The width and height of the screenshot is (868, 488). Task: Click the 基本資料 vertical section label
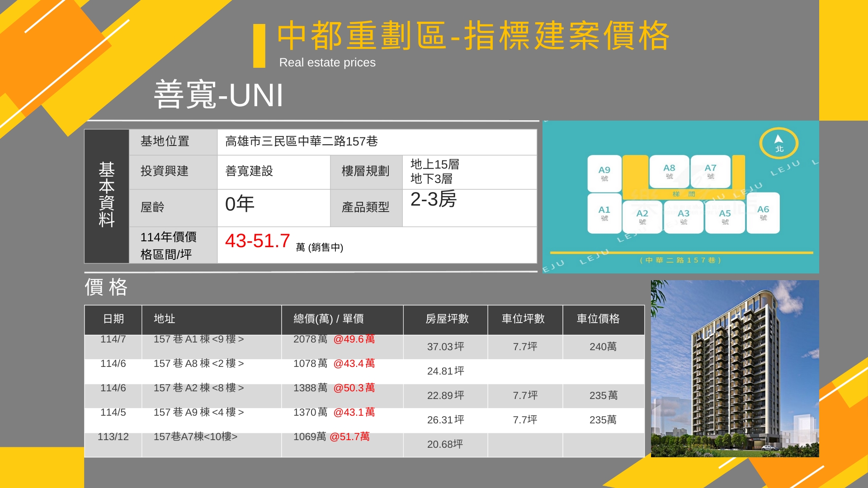[107, 195]
